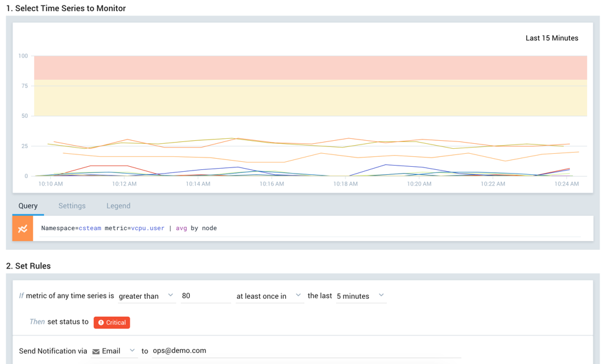Open the Email notification method dropdown
Viewport: 604px width, 364px height.
(x=114, y=351)
